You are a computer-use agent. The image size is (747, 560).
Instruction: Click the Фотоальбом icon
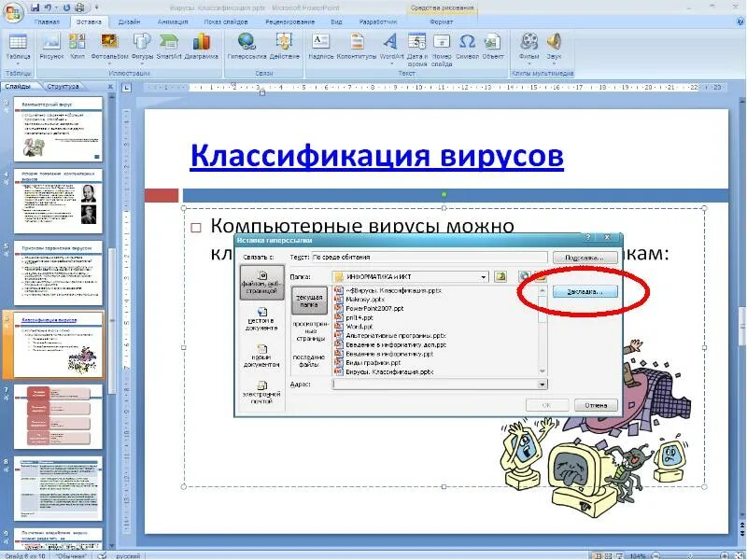pos(109,49)
